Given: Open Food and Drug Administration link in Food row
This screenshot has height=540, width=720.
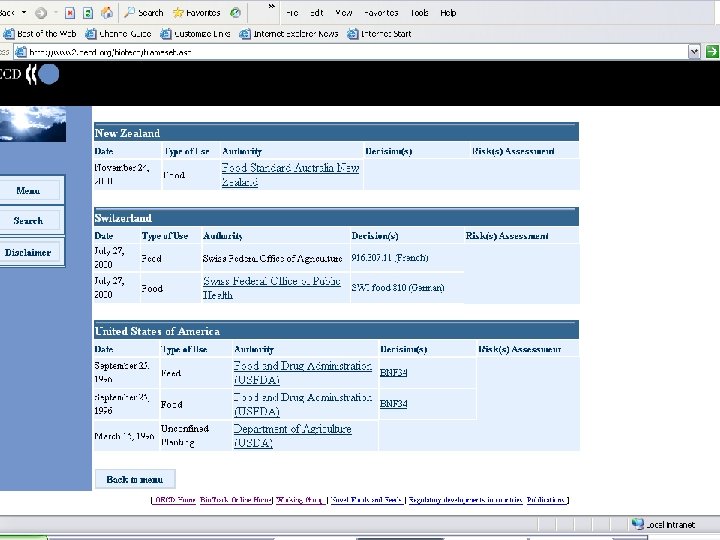Looking at the screenshot, I should [302, 404].
